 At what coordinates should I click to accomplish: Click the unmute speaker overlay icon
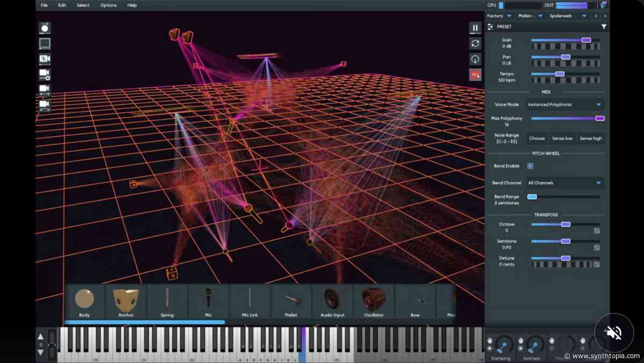coord(614,332)
